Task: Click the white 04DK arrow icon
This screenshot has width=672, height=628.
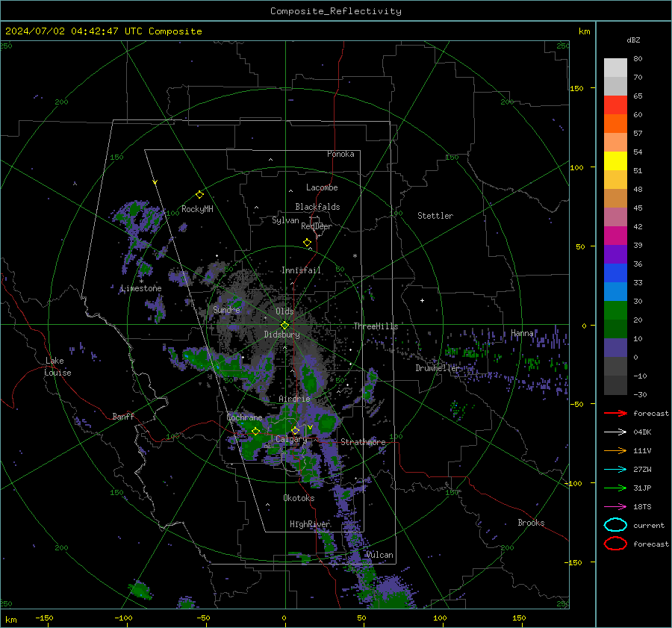Action: [x=615, y=432]
